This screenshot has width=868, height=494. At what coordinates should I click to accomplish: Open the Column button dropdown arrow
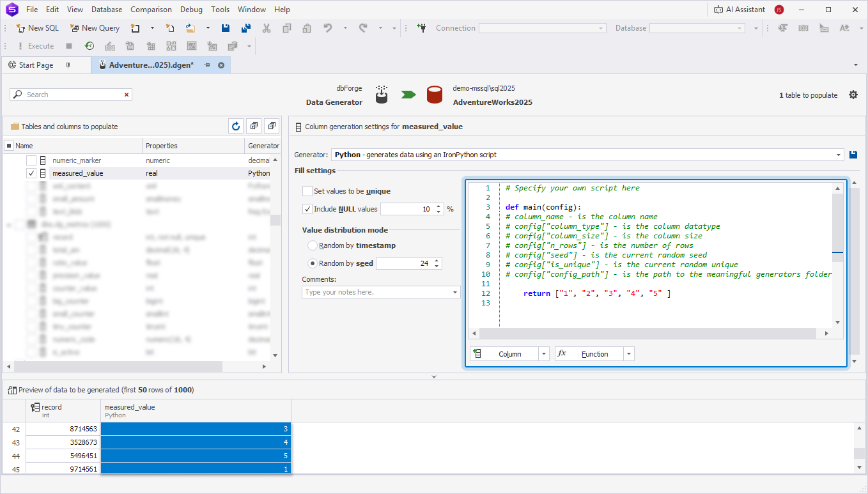tap(544, 354)
